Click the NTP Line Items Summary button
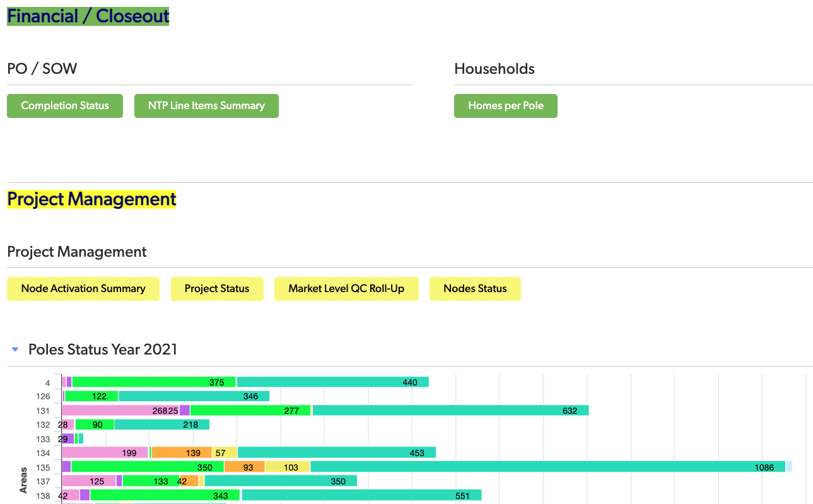 206,106
